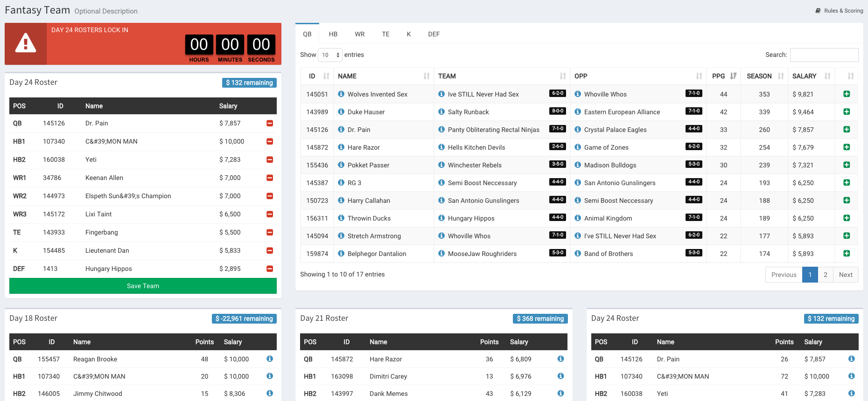Select the DEF position tab
Viewport: 868px width, 401px height.
pos(434,34)
